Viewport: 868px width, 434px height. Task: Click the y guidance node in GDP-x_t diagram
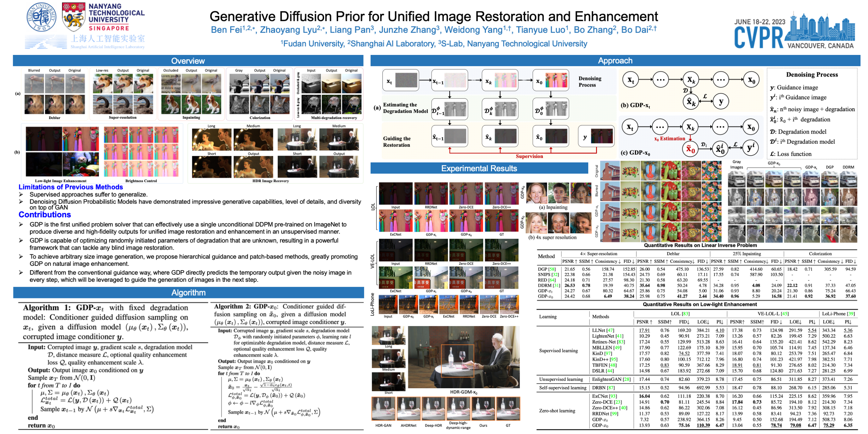pyautogui.click(x=721, y=101)
